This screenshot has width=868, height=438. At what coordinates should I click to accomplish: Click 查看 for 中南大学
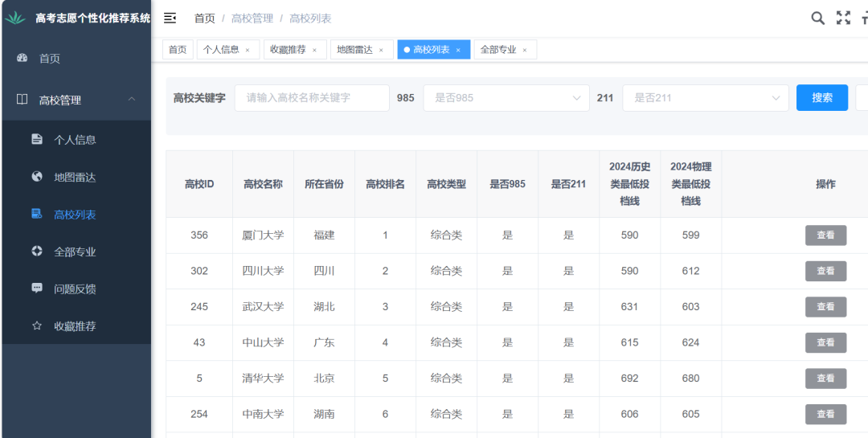pyautogui.click(x=825, y=414)
